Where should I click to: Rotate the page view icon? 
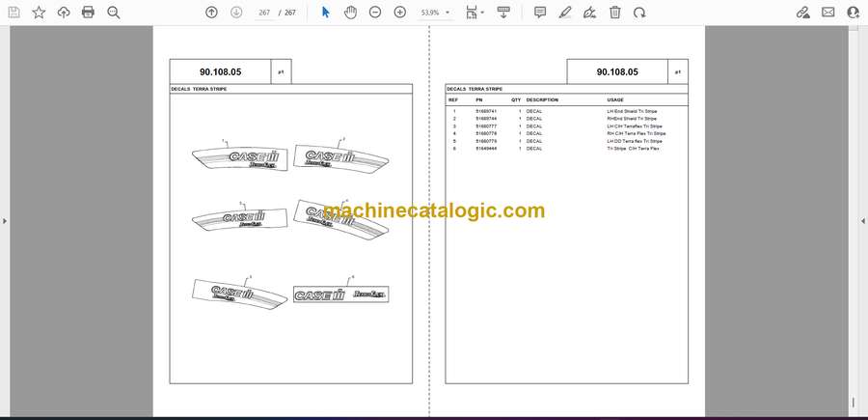click(639, 13)
